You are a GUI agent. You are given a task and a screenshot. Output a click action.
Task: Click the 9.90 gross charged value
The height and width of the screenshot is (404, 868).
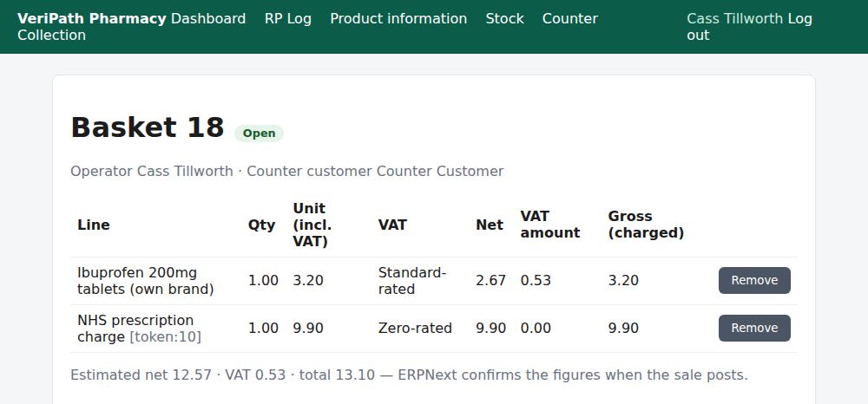pyautogui.click(x=623, y=329)
